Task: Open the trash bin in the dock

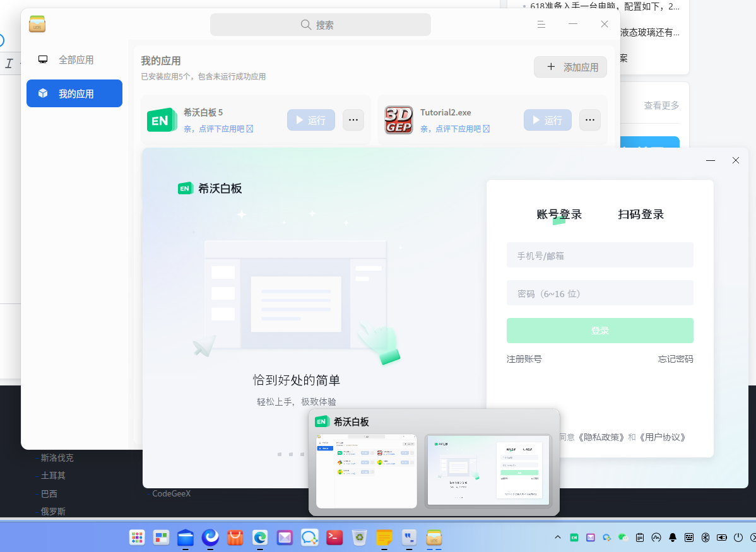Action: (359, 537)
